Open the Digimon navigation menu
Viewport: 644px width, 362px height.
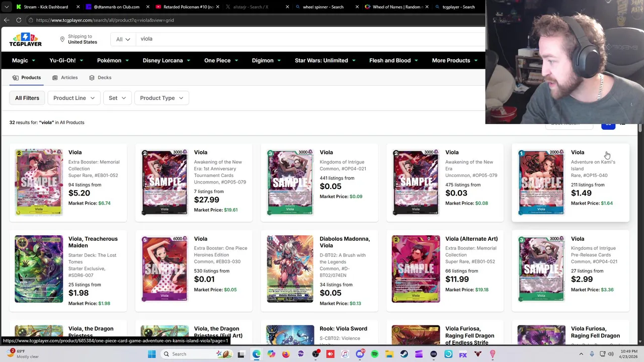(x=267, y=60)
